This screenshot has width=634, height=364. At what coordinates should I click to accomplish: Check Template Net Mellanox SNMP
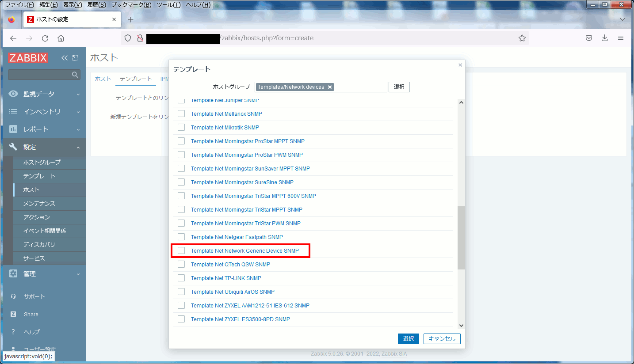click(x=181, y=114)
